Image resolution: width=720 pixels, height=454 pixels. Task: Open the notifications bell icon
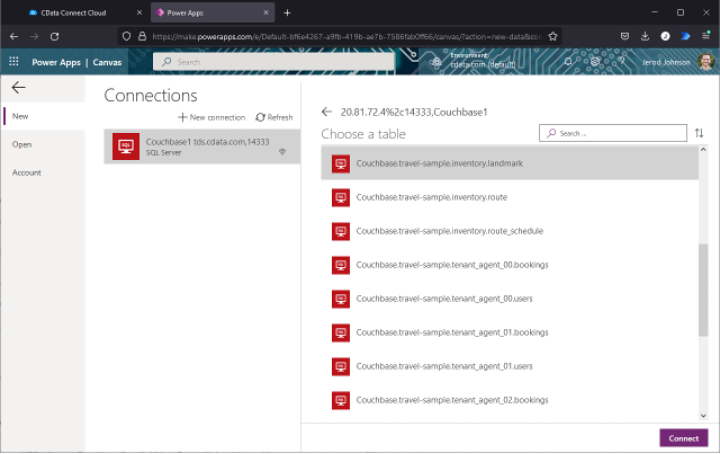point(568,62)
